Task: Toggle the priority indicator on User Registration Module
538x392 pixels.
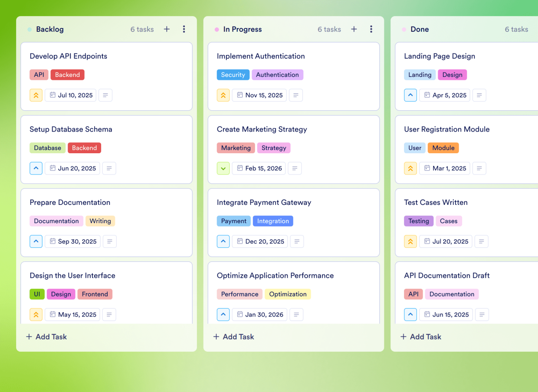Action: (x=410, y=168)
